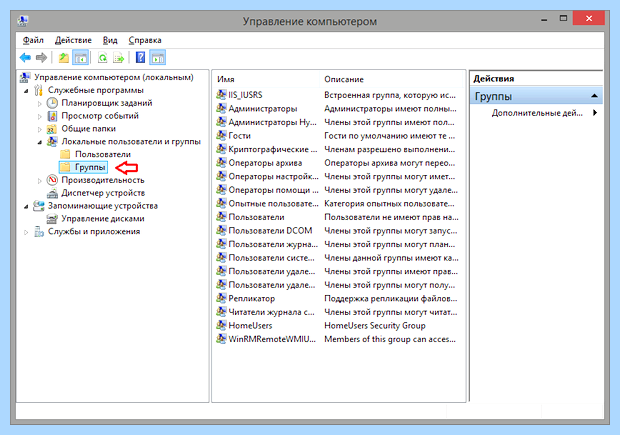Collapse the Запоминающие устройства node

pos(26,206)
